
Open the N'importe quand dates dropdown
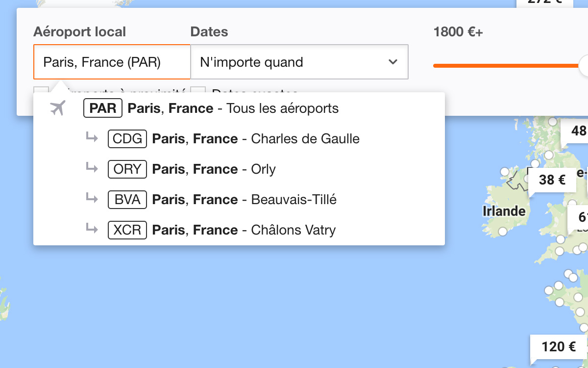click(x=299, y=62)
